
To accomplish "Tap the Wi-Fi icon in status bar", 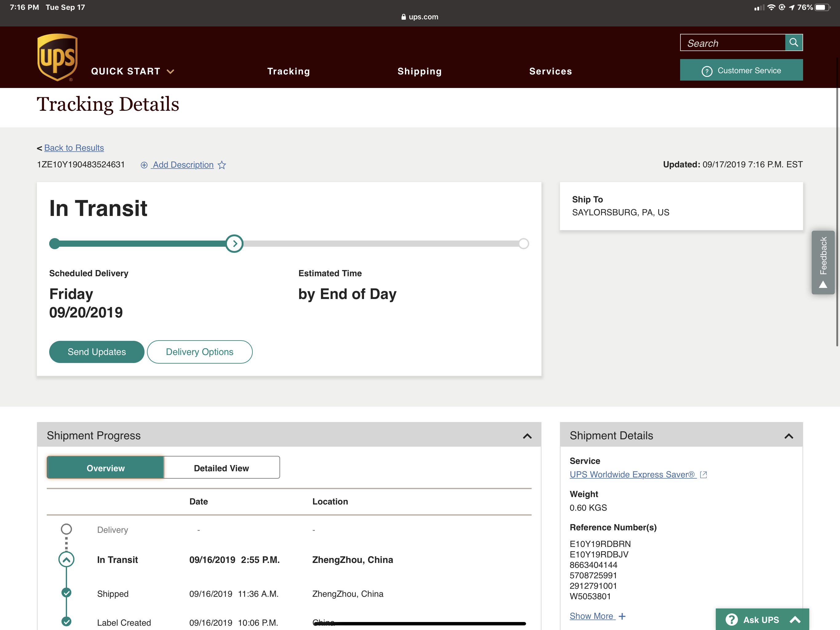I will pyautogui.click(x=771, y=7).
